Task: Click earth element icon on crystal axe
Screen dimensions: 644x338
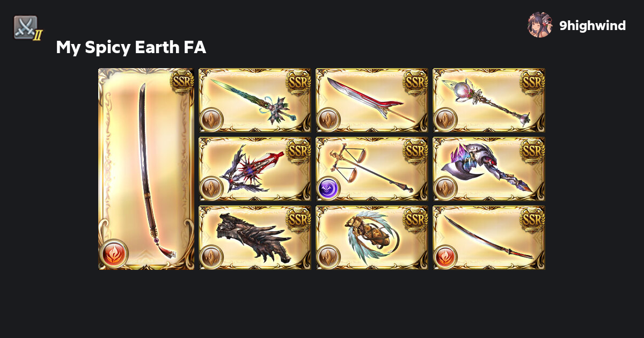Action: tap(445, 188)
